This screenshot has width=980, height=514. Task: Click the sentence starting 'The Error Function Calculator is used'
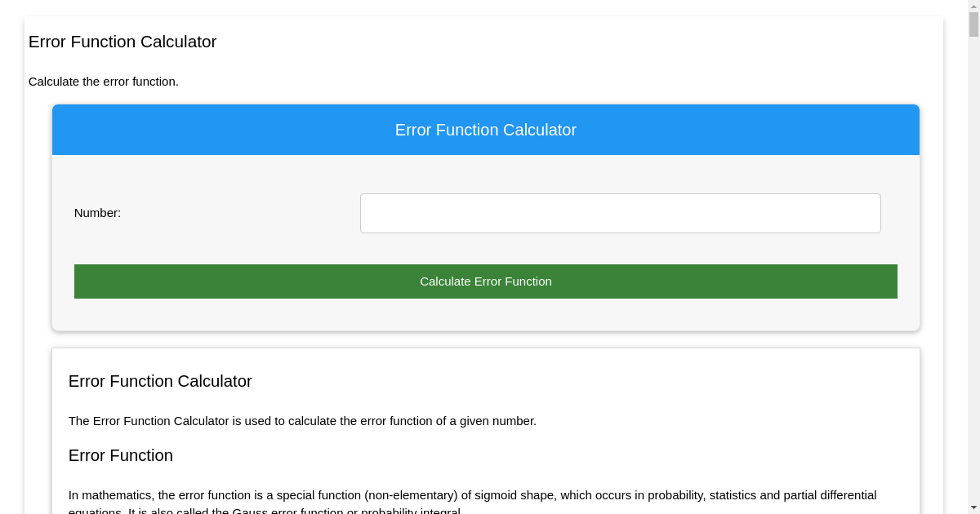point(302,421)
